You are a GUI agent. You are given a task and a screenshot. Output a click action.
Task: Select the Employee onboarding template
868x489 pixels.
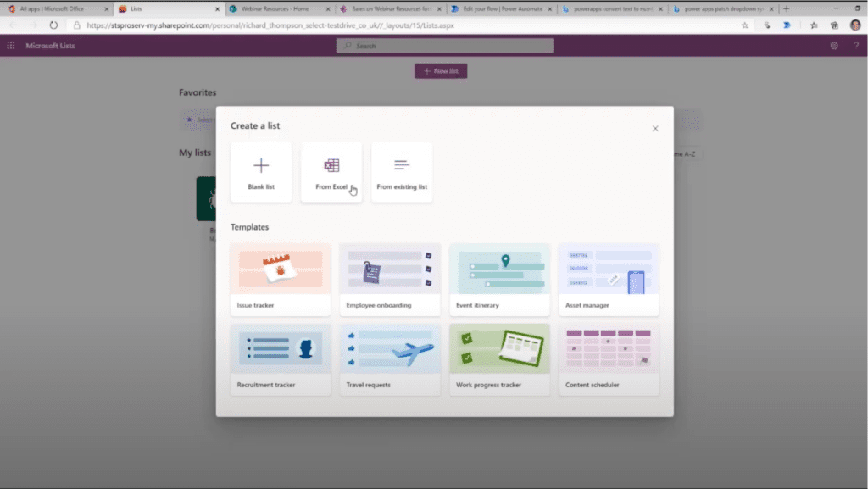tap(390, 280)
